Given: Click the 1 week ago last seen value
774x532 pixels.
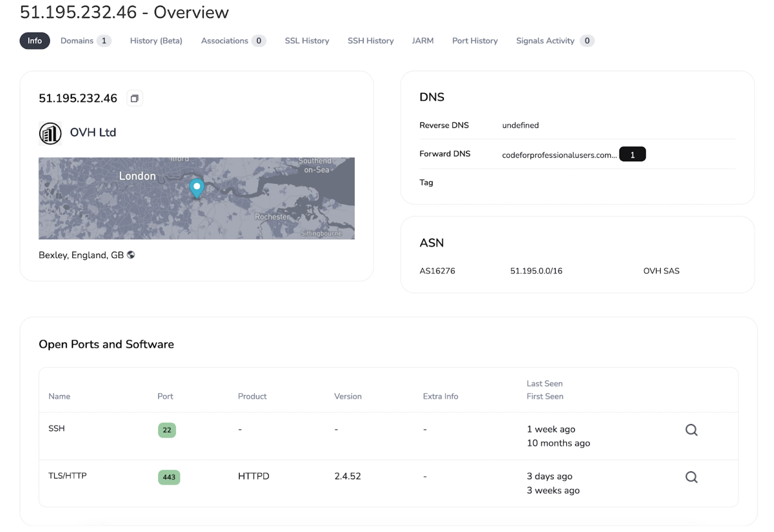Looking at the screenshot, I should 551,429.
